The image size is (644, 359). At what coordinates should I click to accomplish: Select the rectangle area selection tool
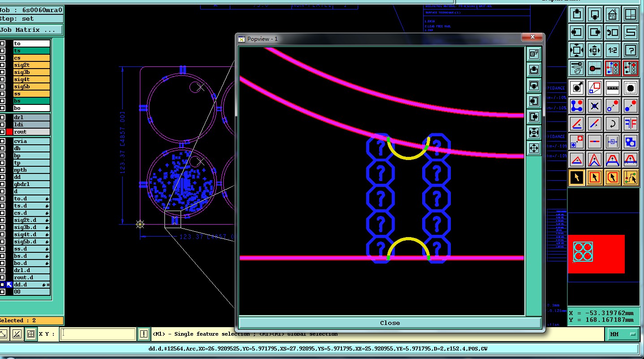point(595,177)
